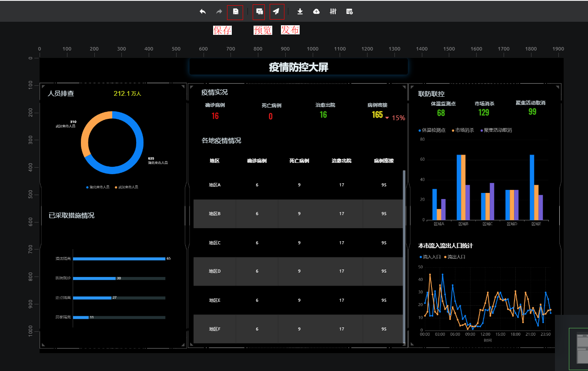The height and width of the screenshot is (371, 588).
Task: Select the 已采取措施情况 heading
Action: point(71,216)
